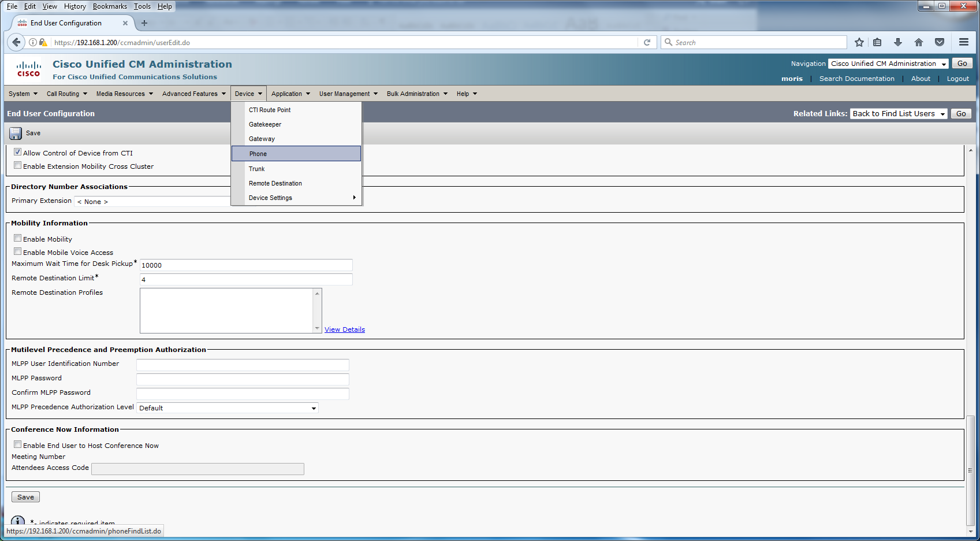Screen dimensions: 980x541
Task: Open View Details link
Action: pos(345,329)
